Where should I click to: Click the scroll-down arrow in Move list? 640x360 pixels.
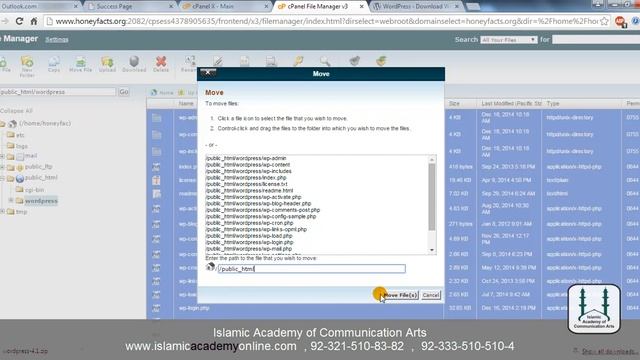[x=432, y=250]
